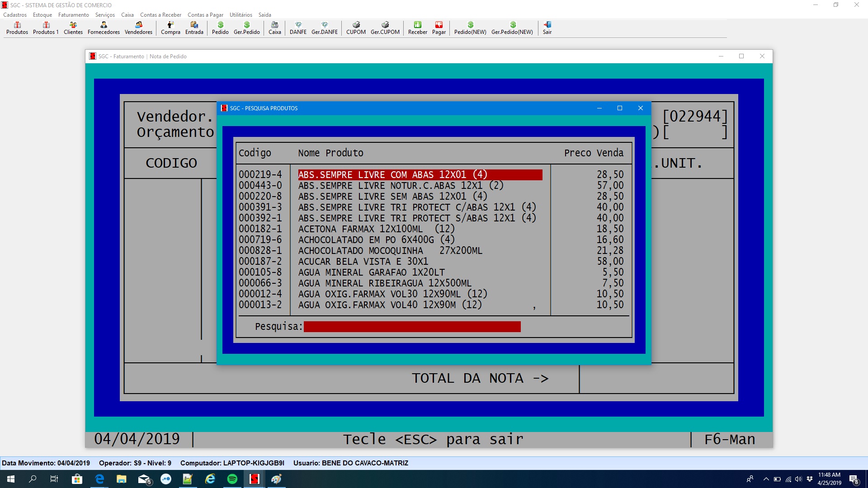Maximize the Pesquisa Produtos window

[620, 108]
